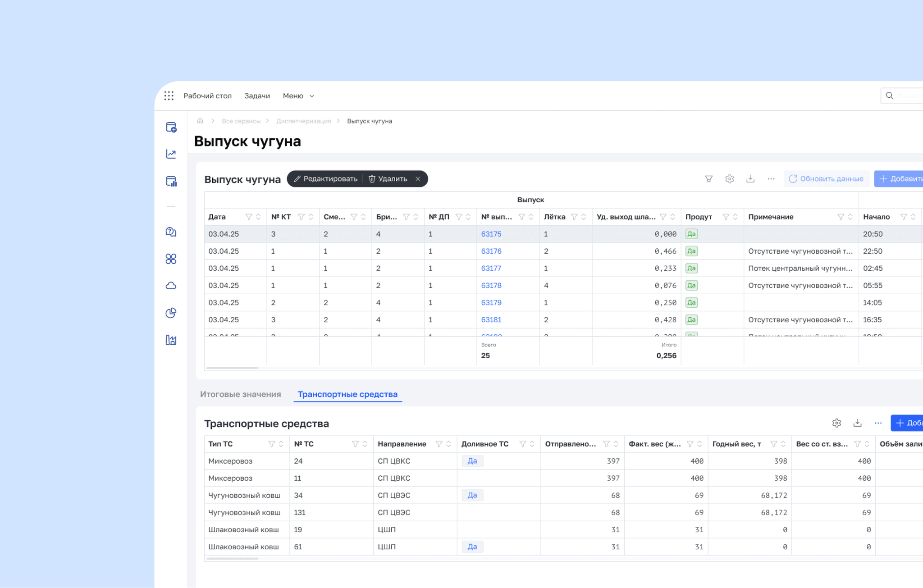Open the cloud sidebar icon
Image resolution: width=923 pixels, height=588 pixels.
point(171,286)
